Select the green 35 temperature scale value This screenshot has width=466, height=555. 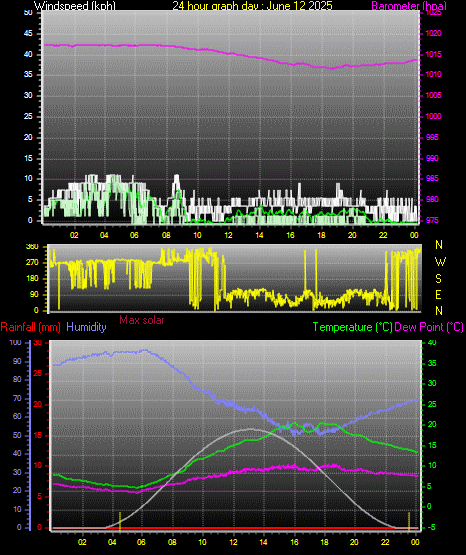432,364
